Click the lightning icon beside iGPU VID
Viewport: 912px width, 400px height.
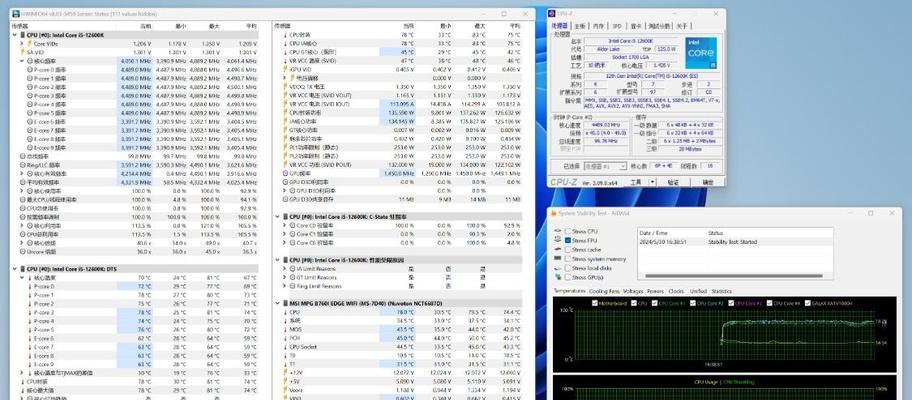(x=285, y=69)
